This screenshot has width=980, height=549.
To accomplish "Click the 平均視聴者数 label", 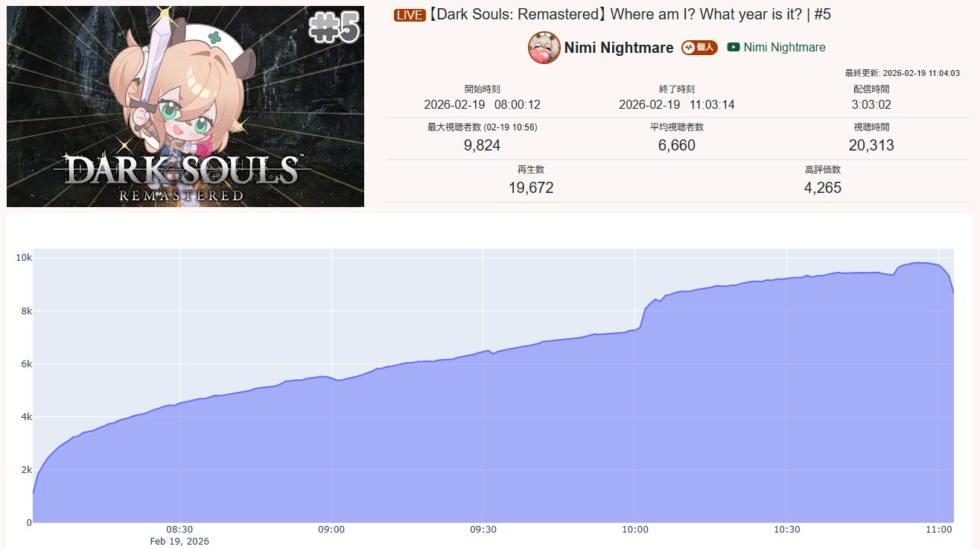I will [x=677, y=127].
